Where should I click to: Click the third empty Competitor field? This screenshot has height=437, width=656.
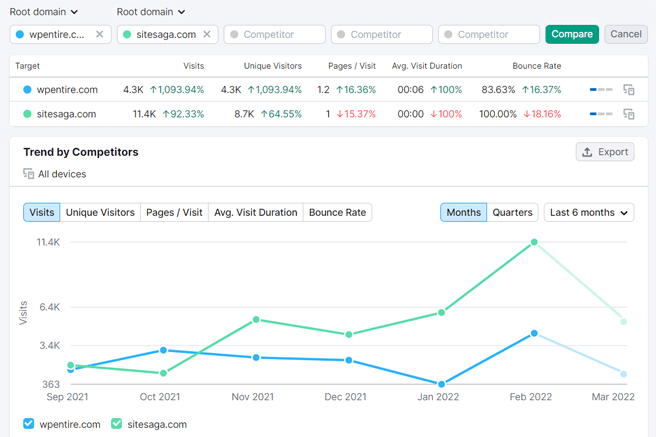pos(489,34)
